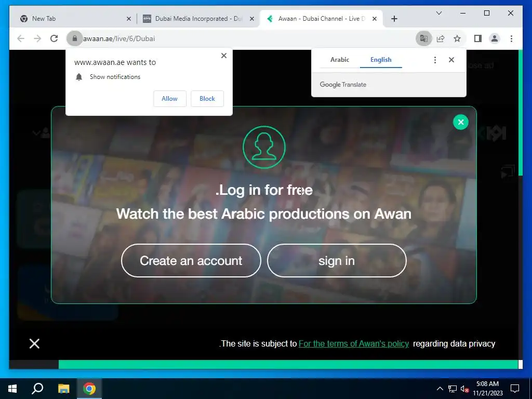Click the browser Forward arrow
Viewport: 532px width, 399px height.
(x=37, y=38)
